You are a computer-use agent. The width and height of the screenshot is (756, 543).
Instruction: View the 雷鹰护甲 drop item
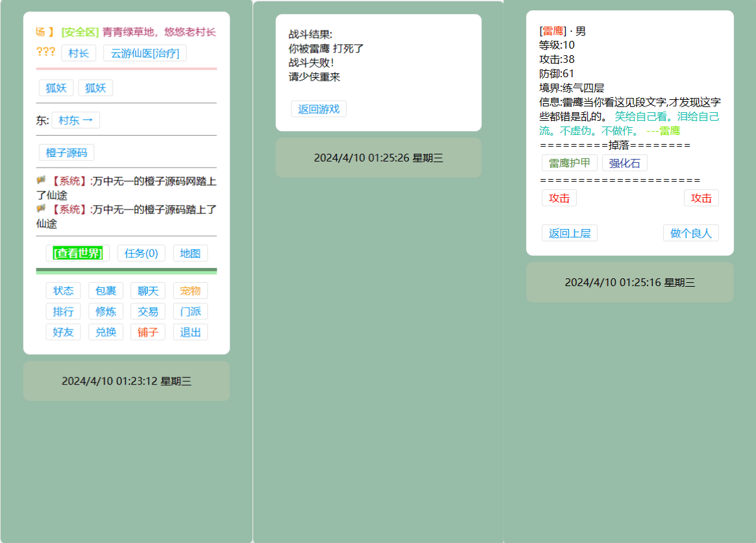pos(570,163)
